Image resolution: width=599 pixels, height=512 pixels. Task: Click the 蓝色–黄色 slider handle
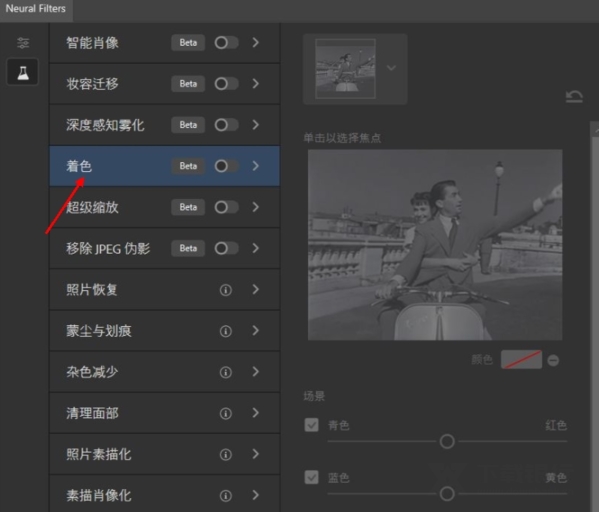447,494
